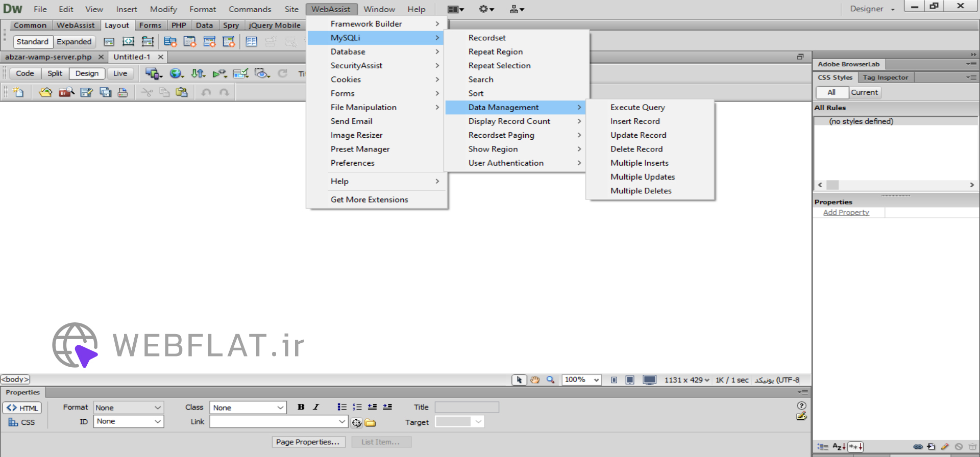Open the Recordset Paging submenu
Screen dimensions: 980x457
(516, 135)
